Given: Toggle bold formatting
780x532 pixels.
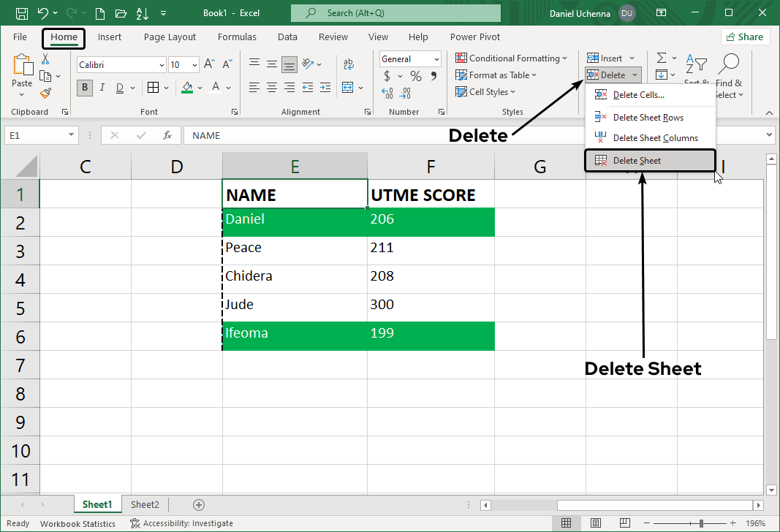Looking at the screenshot, I should [x=84, y=87].
